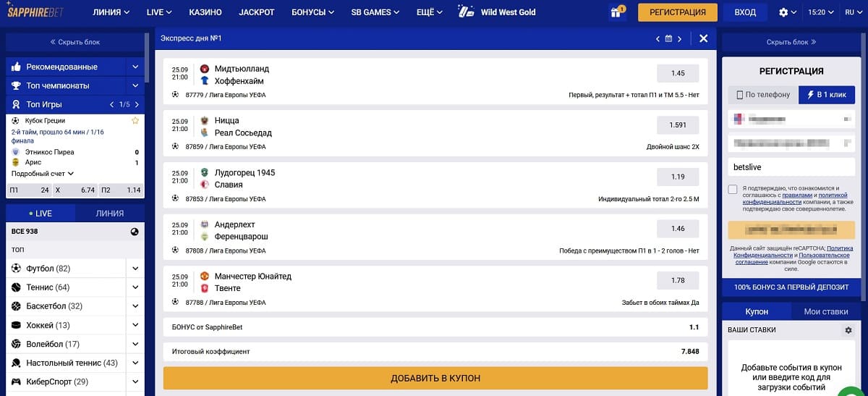Go to JACKPOT menu item
Viewport: 868px width, 396px height.
click(256, 12)
